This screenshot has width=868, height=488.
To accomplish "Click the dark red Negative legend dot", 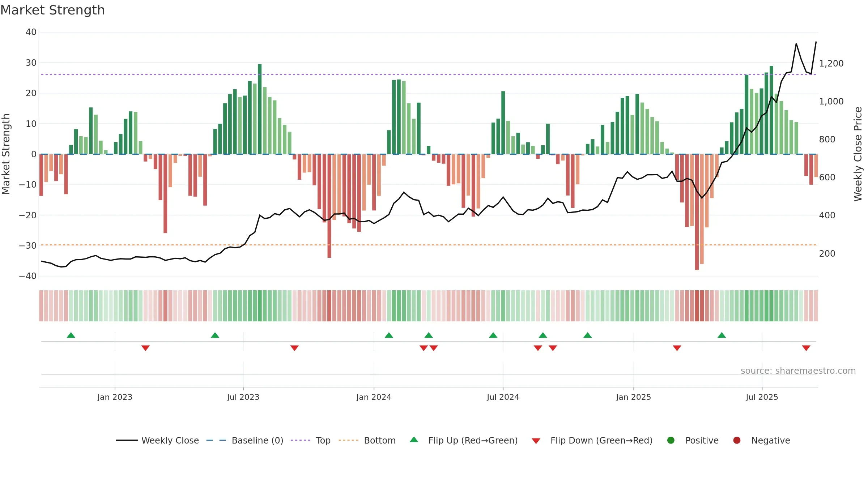I will tap(737, 440).
